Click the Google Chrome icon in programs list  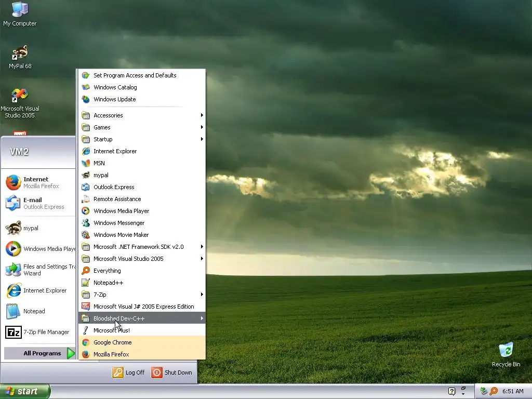[x=86, y=342]
